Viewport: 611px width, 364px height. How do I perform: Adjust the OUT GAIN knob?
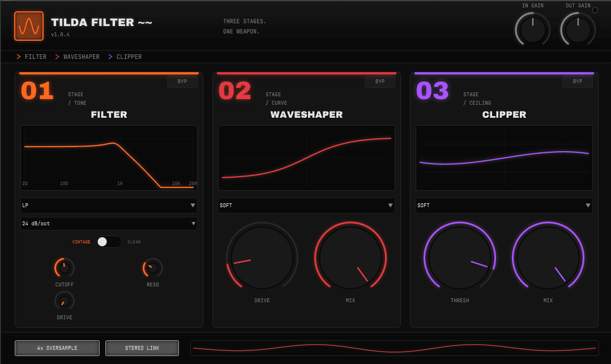(x=578, y=29)
